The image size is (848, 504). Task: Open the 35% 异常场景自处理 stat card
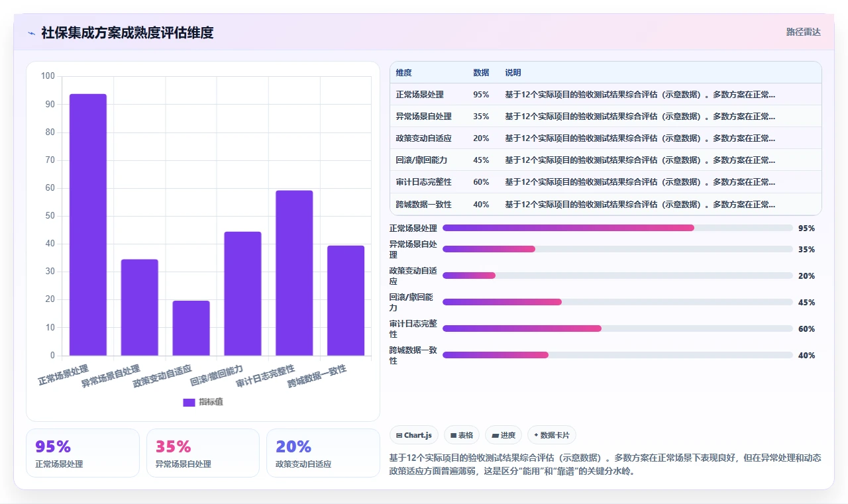203,453
